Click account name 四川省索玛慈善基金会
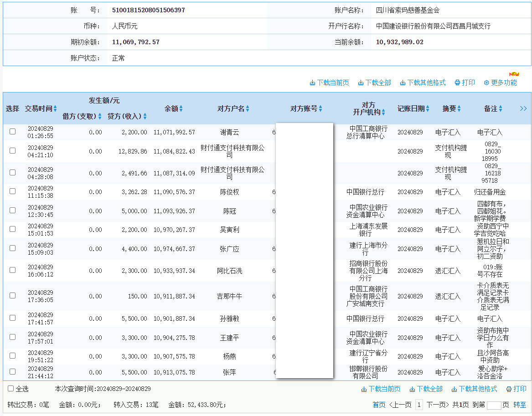Screen dimensions: 532x416 (408, 10)
